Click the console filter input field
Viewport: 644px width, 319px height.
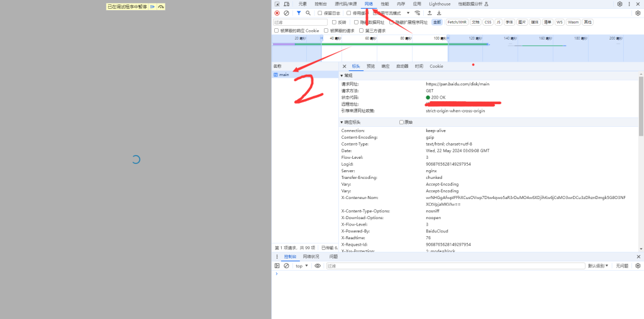tap(455, 266)
